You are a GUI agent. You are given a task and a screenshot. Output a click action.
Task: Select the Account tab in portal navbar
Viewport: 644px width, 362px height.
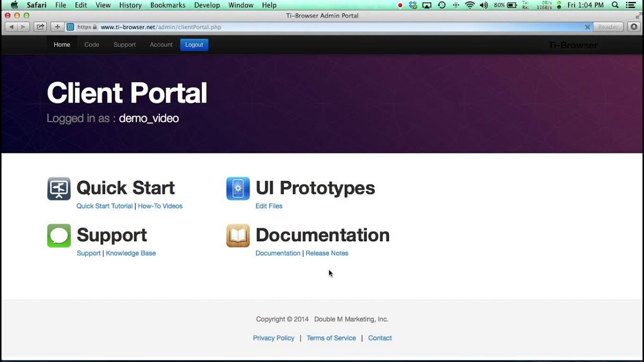161,45
